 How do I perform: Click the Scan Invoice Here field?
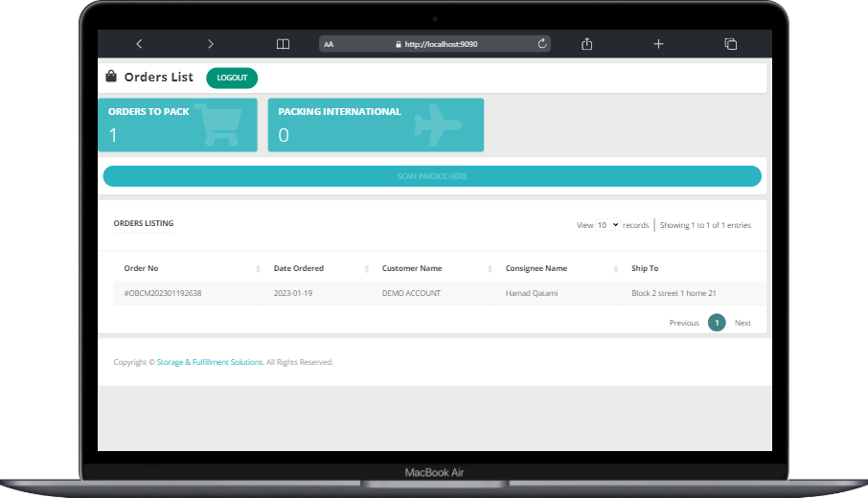432,176
